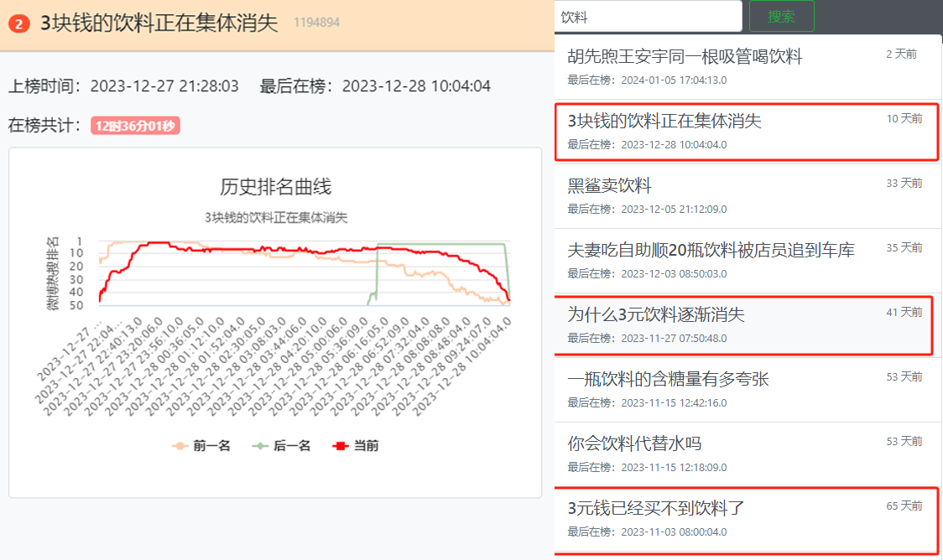This screenshot has width=943, height=560.
Task: Focus the search field containing 饮料
Action: coord(649,16)
